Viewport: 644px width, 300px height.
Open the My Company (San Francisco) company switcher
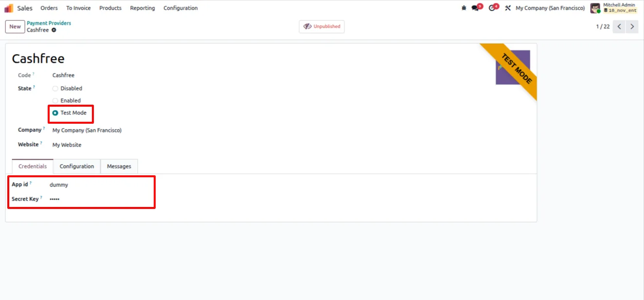click(x=550, y=8)
